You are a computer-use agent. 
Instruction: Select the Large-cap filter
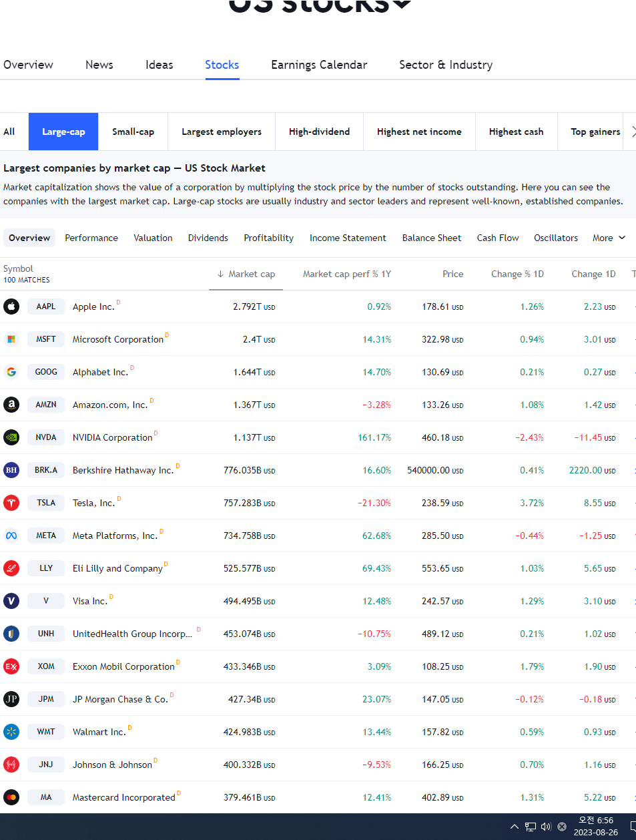click(63, 132)
